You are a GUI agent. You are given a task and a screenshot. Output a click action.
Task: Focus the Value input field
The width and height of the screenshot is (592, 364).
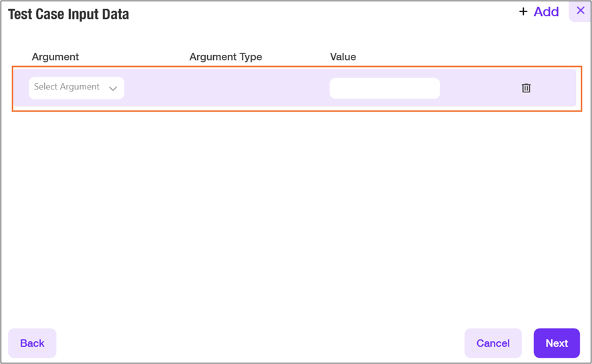(384, 88)
